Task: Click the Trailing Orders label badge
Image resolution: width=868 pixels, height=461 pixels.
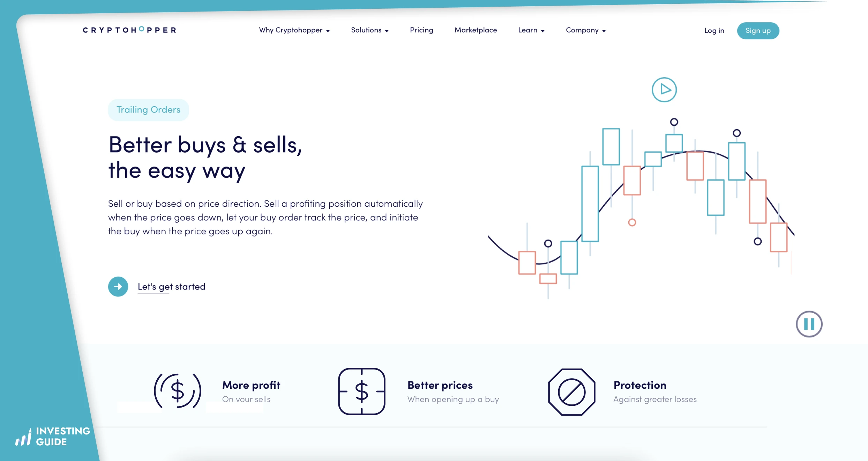Action: coord(148,110)
